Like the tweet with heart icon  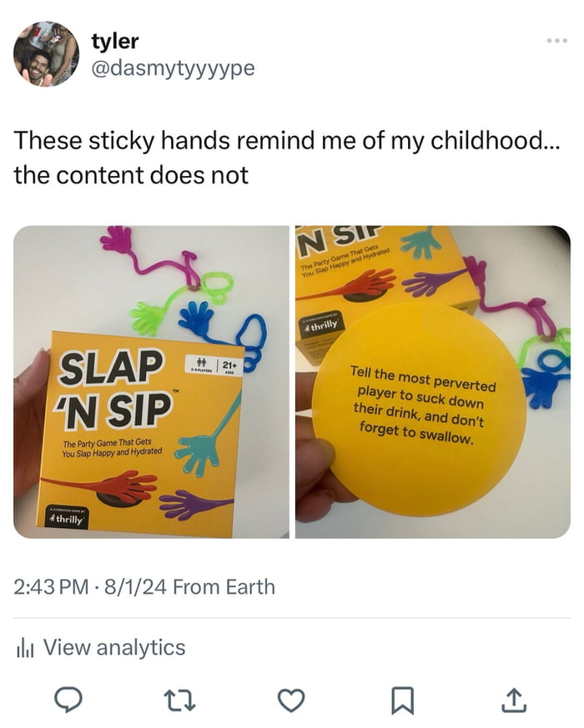click(x=291, y=700)
